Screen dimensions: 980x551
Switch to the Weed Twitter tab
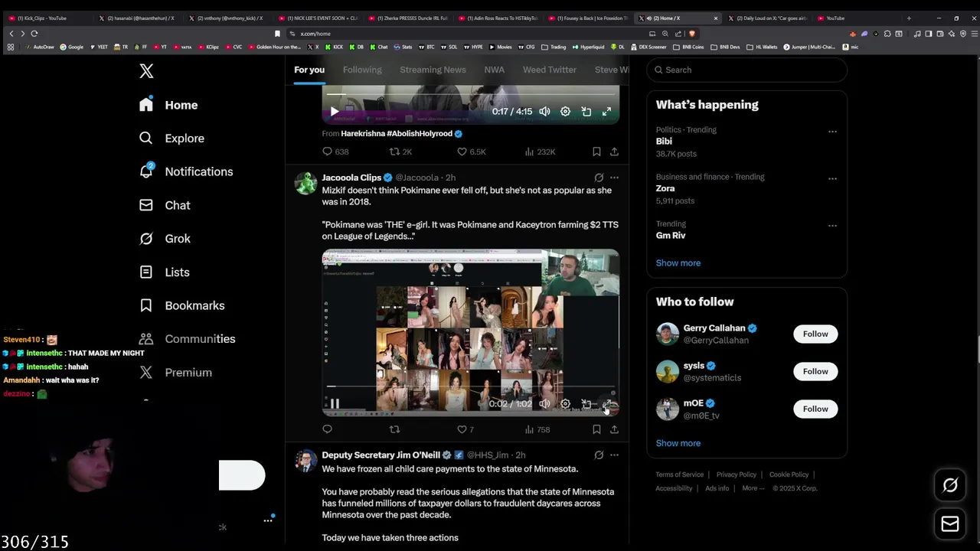pos(550,70)
